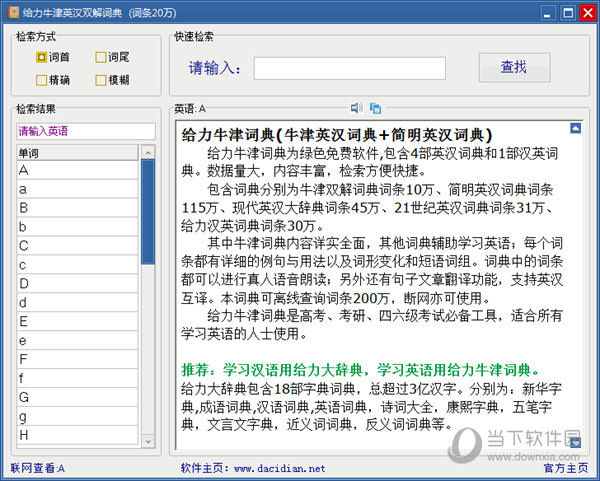The width and height of the screenshot is (600, 481).
Task: Select lowercase b in word list
Action: coord(77,227)
